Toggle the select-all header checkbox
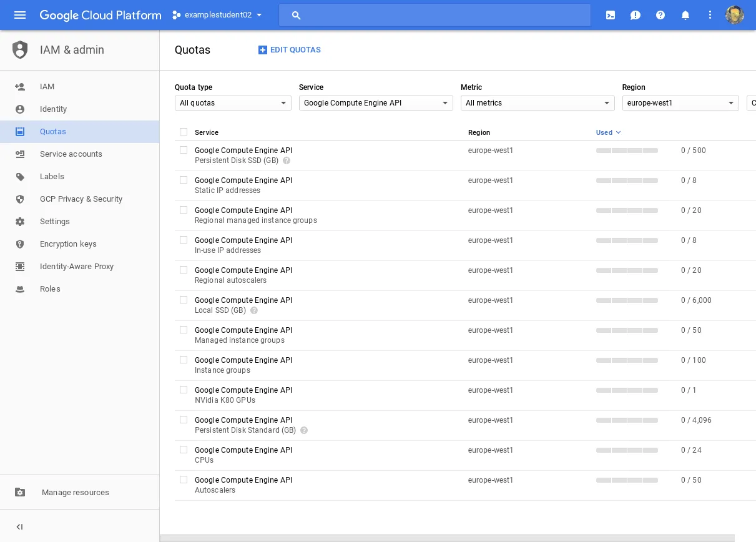Screen dimensions: 756x542 (184, 132)
